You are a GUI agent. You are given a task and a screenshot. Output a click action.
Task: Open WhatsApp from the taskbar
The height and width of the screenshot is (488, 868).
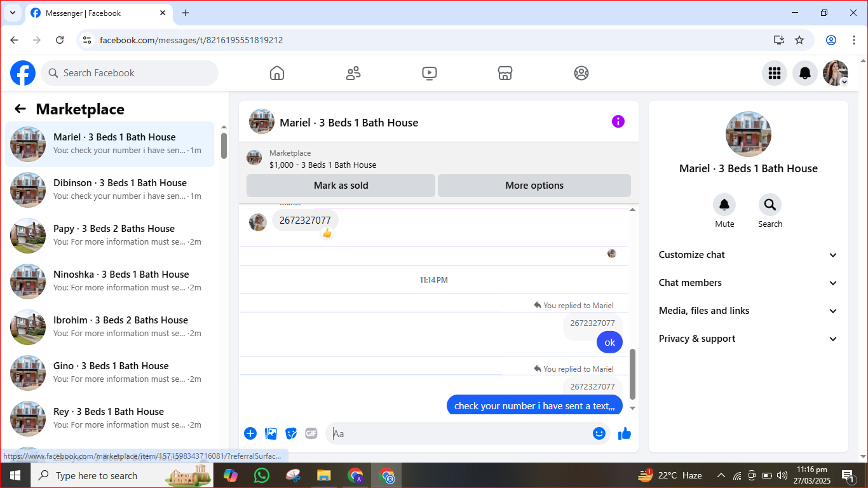[261, 475]
